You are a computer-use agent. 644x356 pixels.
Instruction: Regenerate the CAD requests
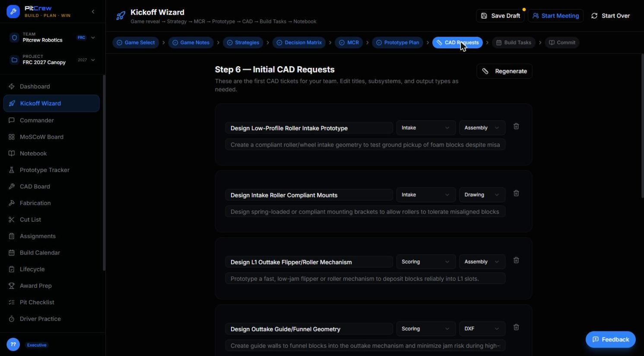[504, 71]
